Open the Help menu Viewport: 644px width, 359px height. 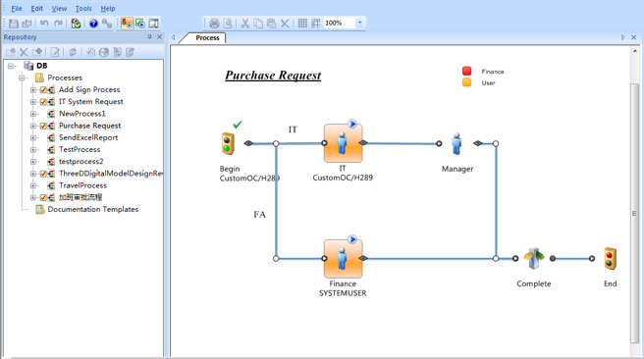click(x=108, y=8)
